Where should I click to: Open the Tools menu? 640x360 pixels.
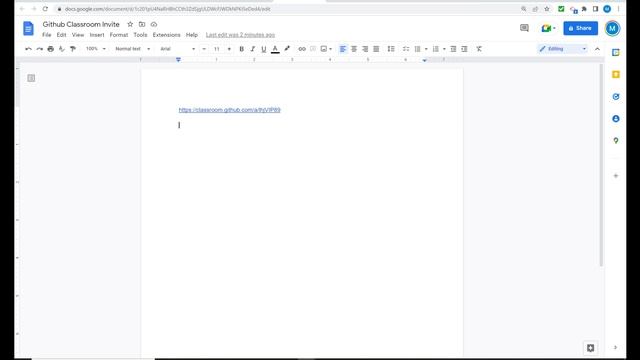pos(140,35)
